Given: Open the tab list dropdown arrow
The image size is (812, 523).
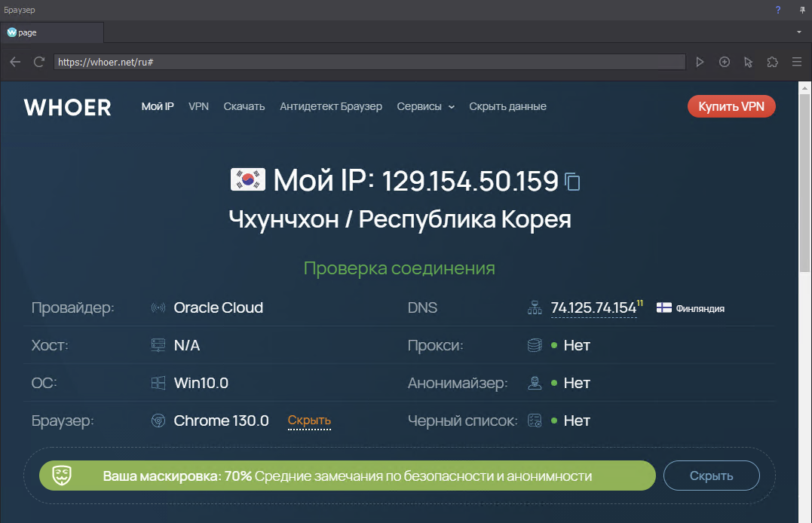Looking at the screenshot, I should [x=799, y=32].
